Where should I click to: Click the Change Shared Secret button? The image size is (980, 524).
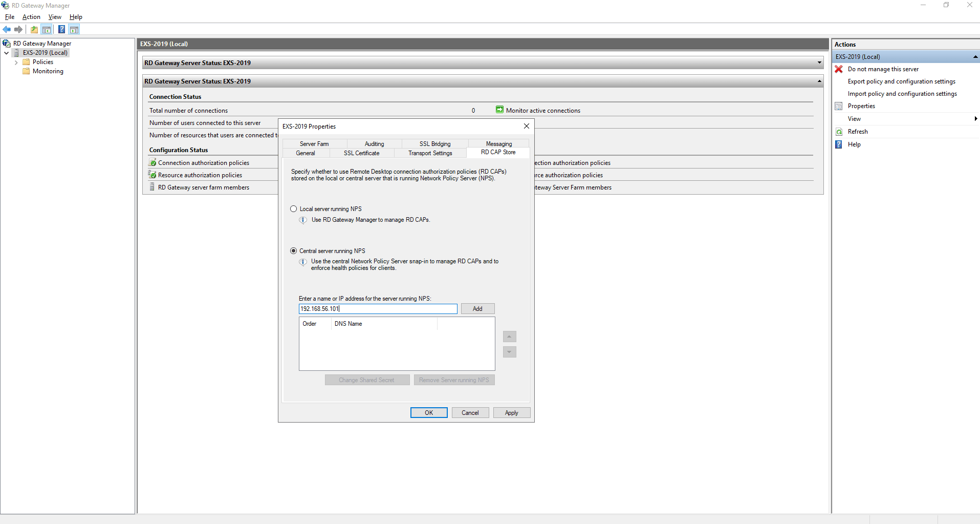367,380
